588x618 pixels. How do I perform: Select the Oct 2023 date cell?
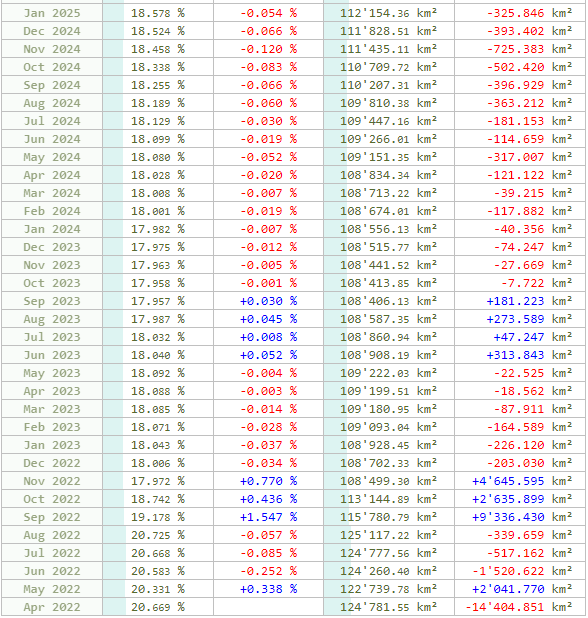click(52, 283)
